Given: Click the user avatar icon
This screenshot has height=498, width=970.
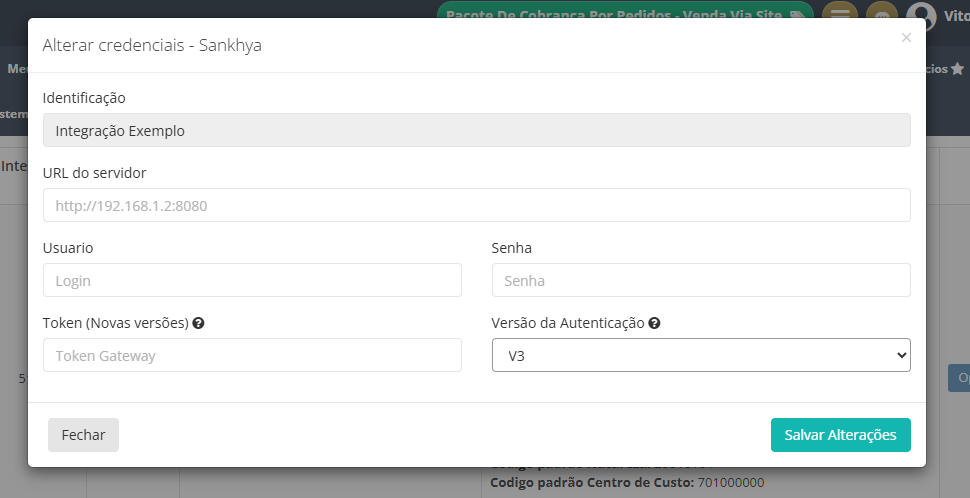Looking at the screenshot, I should (921, 14).
